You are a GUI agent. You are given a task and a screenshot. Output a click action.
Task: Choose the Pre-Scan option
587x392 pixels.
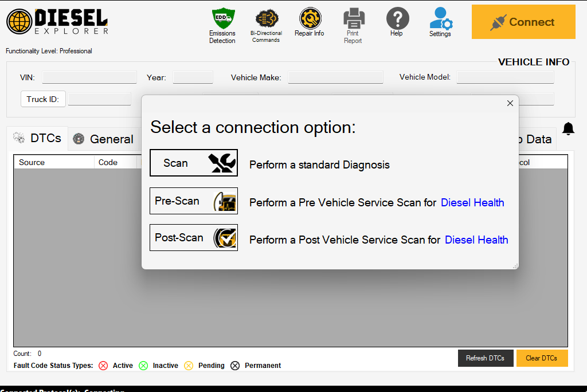pos(194,201)
